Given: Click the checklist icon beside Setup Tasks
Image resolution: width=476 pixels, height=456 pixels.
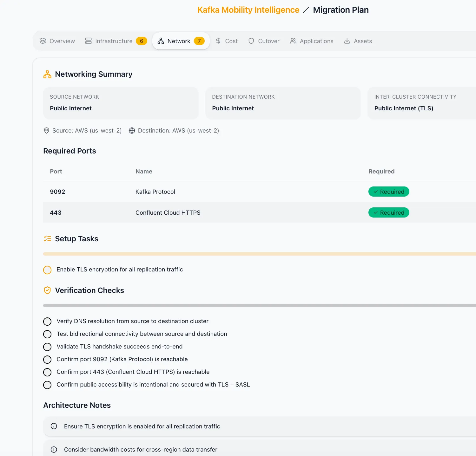Looking at the screenshot, I should coord(47,238).
